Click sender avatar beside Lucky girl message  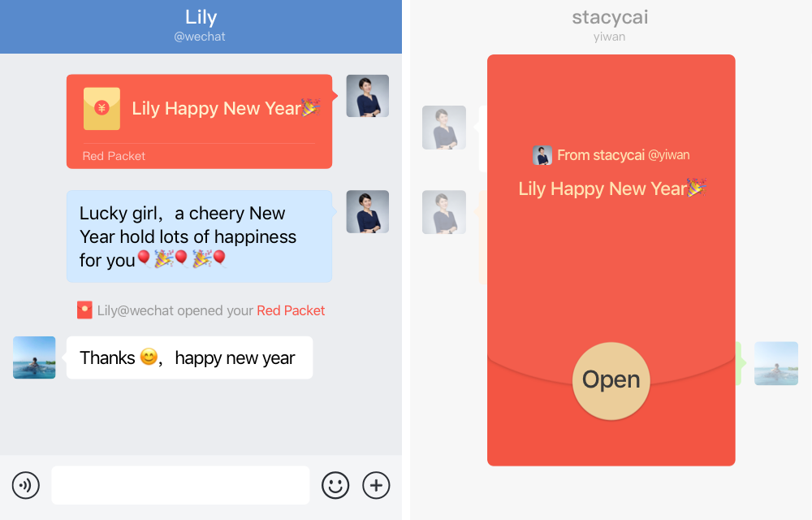coord(368,211)
